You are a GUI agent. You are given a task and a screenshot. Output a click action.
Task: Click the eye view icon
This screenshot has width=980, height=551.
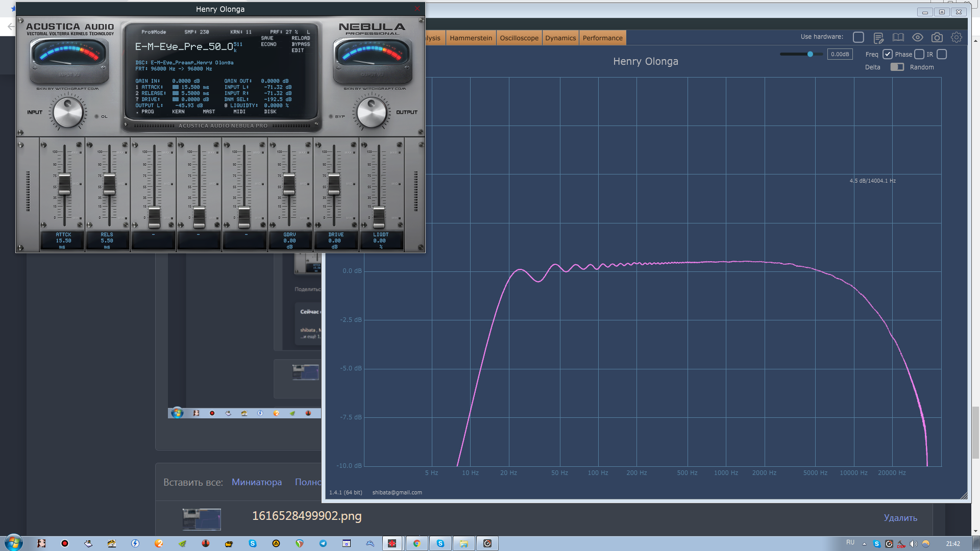pyautogui.click(x=917, y=38)
